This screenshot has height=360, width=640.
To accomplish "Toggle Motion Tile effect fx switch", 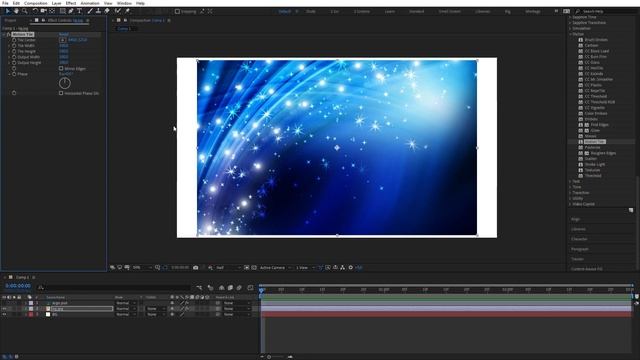I will 9,35.
